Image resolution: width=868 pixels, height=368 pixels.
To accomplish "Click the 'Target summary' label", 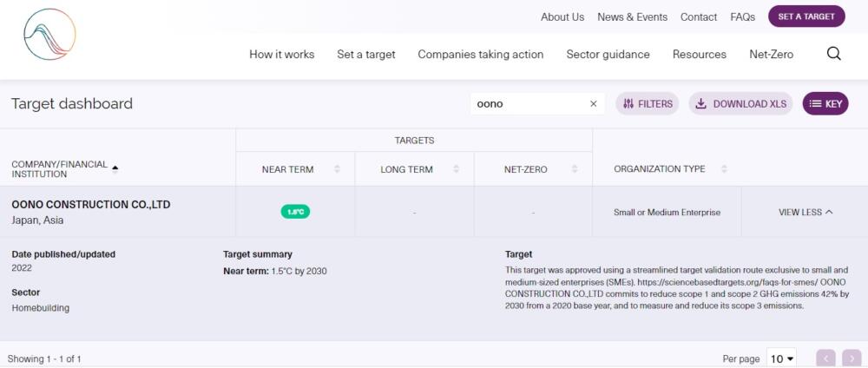I will 258,254.
